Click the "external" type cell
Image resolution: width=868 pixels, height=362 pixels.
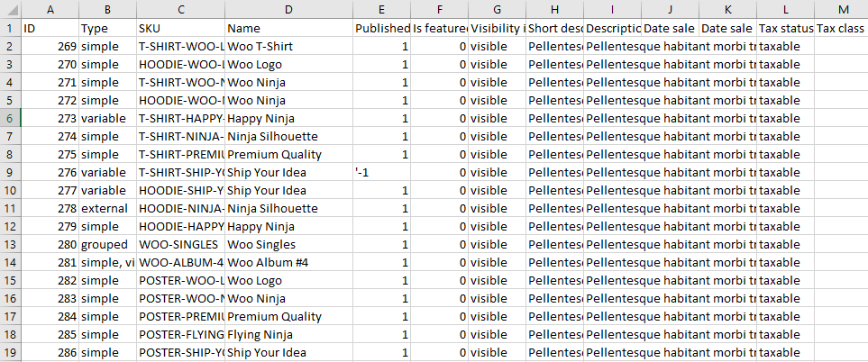click(107, 208)
